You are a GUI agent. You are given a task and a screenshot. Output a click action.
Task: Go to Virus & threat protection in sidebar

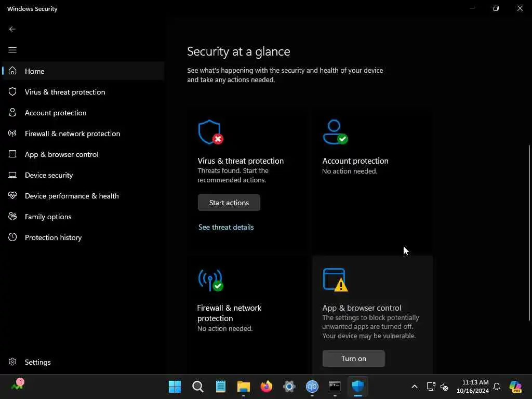[x=83, y=91]
